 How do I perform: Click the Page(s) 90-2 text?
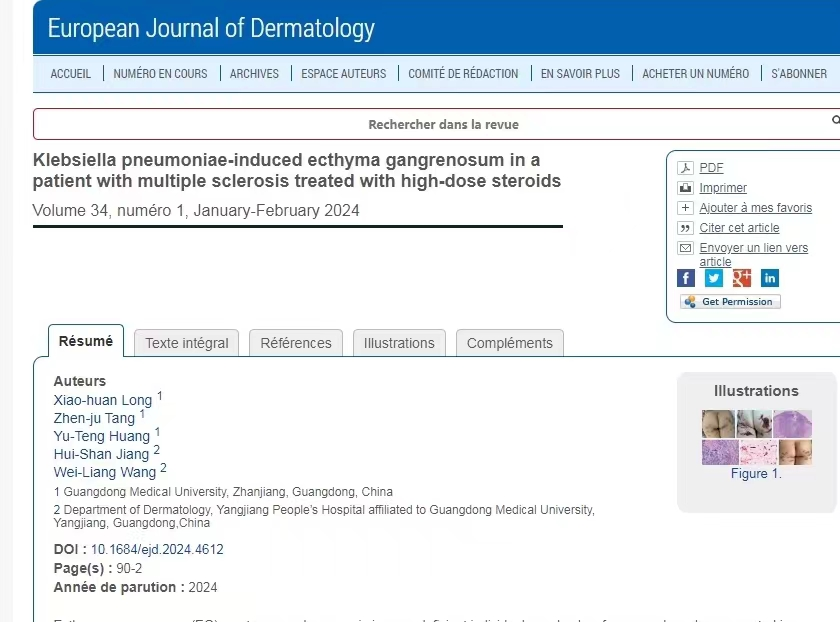[98, 568]
